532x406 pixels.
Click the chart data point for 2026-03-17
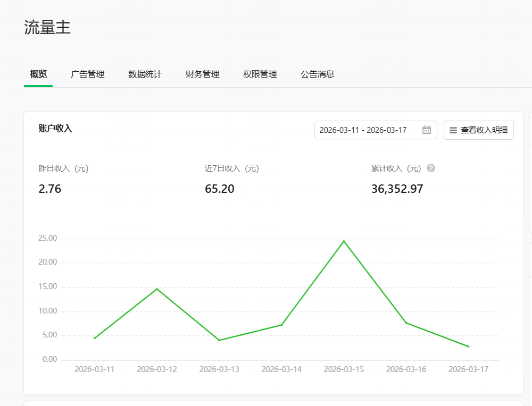(468, 346)
